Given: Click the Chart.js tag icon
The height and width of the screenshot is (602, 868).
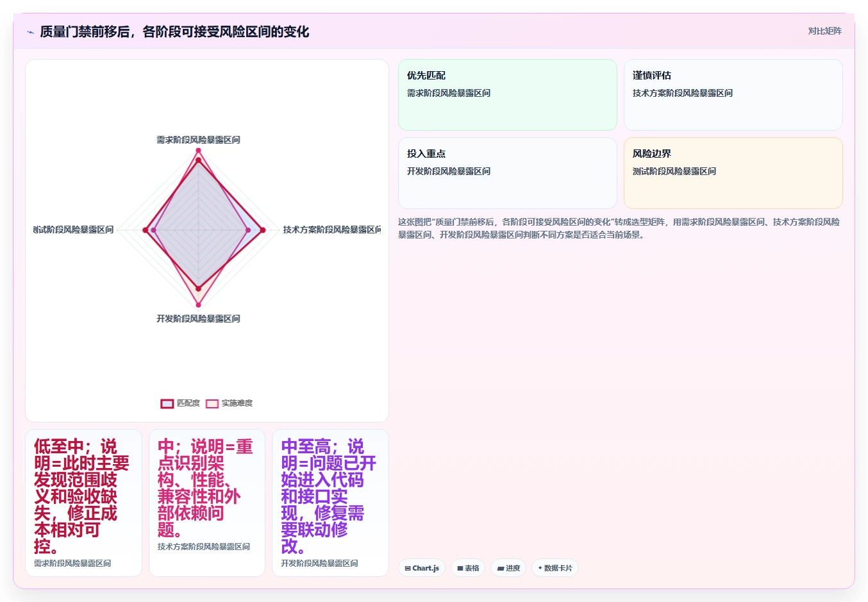Looking at the screenshot, I should tap(408, 568).
